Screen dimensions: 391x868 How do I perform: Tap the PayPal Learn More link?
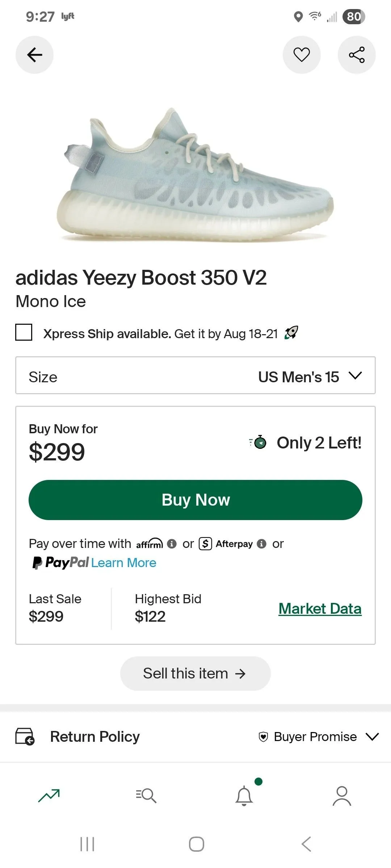(x=123, y=563)
